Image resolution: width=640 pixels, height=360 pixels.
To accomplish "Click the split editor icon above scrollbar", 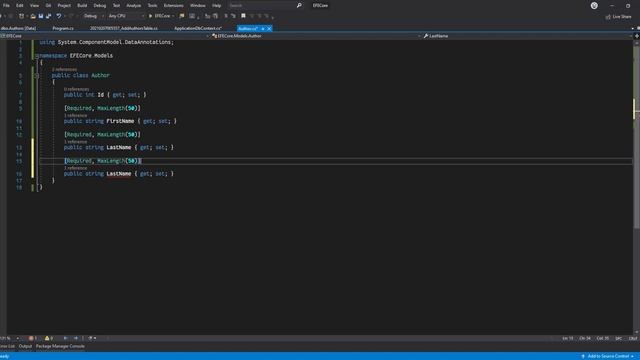I will click(x=636, y=36).
